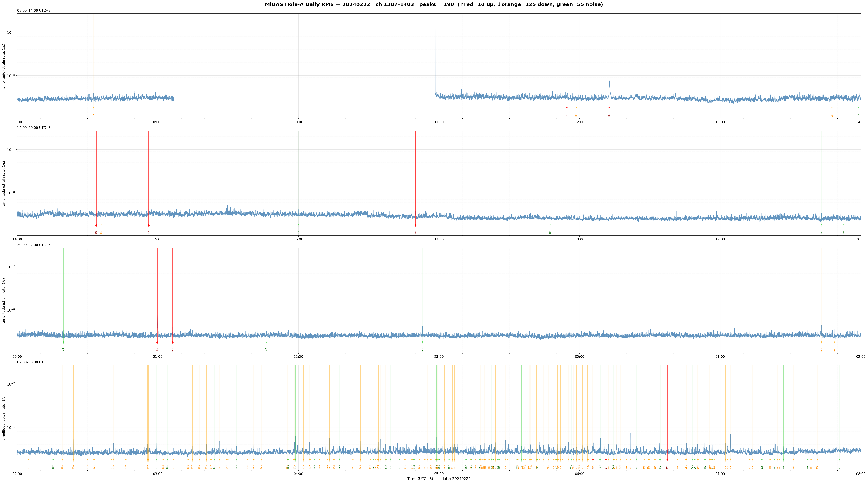Screen dimensions: 868x483
Task: Click the green noise marker labeled 018
Action: (x=423, y=342)
